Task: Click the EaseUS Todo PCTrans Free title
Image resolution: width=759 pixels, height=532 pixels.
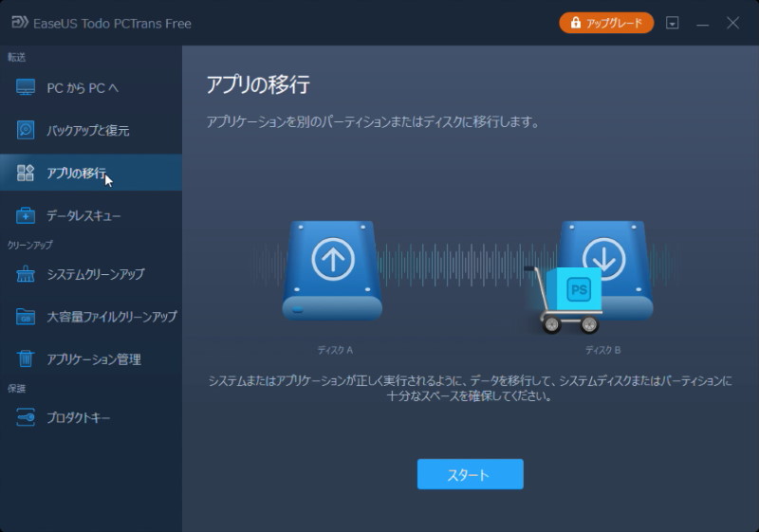Action: (112, 23)
